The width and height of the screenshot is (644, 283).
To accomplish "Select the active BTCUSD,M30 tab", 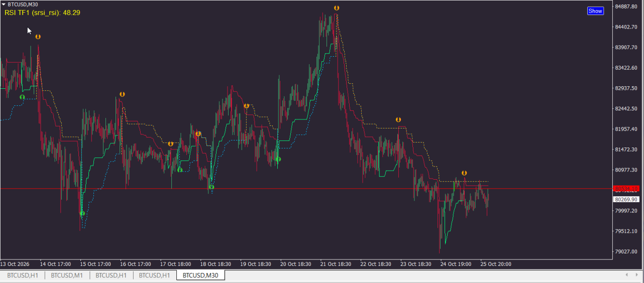I will (200, 275).
